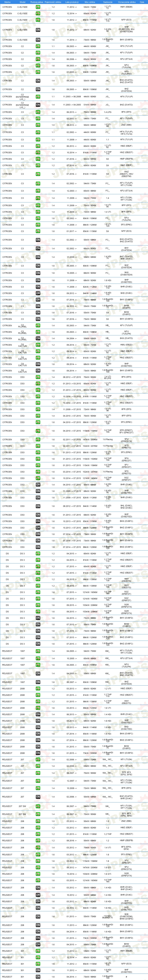Click diesel ON icon in C2 ENTERPRISE 8HZ (DV4TD) row
Image resolution: width=148 pixels, height=980 pixels.
point(38,105)
